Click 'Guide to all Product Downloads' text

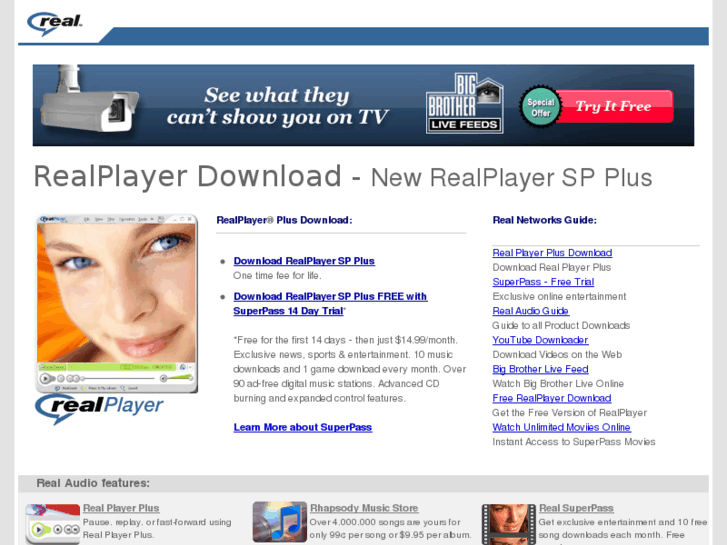[x=561, y=326]
